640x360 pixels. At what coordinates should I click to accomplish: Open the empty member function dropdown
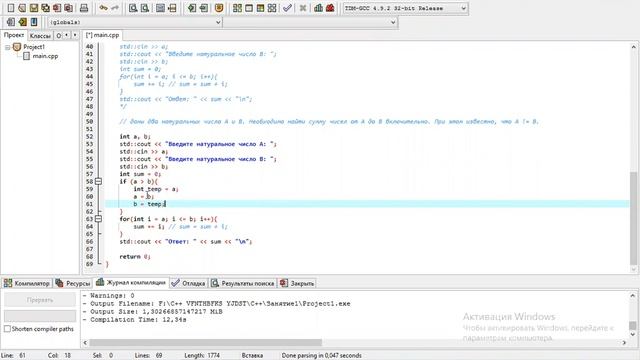pyautogui.click(x=393, y=22)
